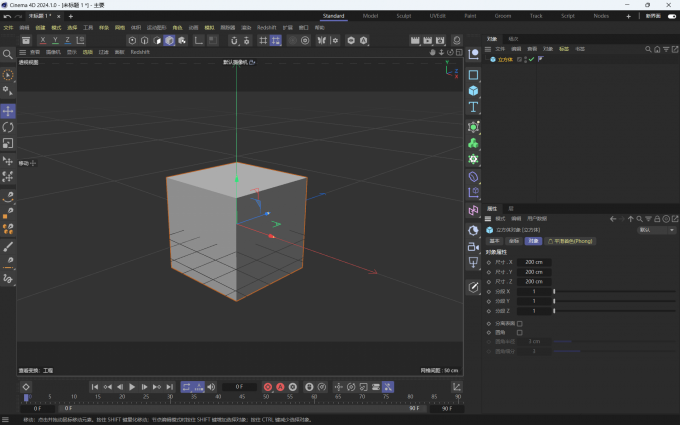Screen dimensions: 680x425
Task: Select the Scale tool in the left toolbar
Action: point(8,143)
